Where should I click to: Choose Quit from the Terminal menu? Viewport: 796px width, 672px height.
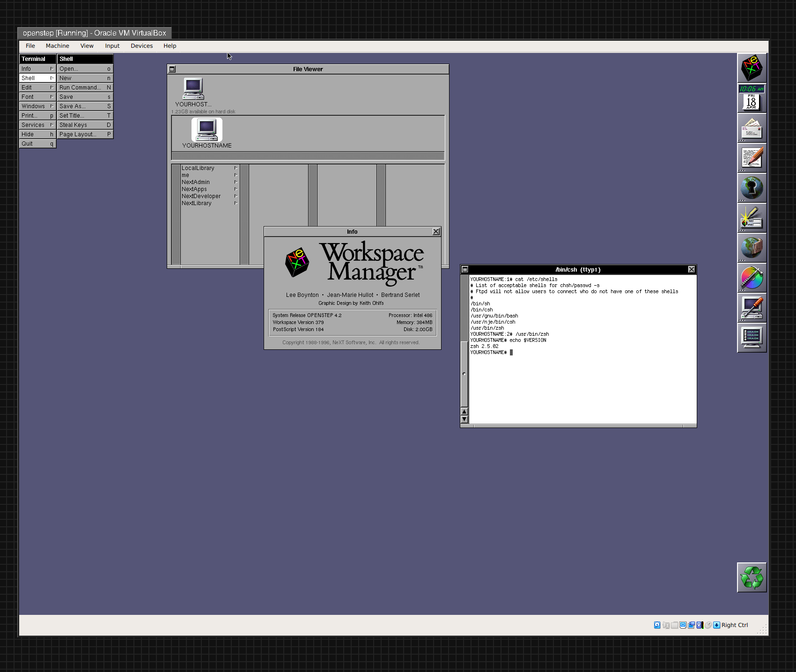(x=37, y=144)
